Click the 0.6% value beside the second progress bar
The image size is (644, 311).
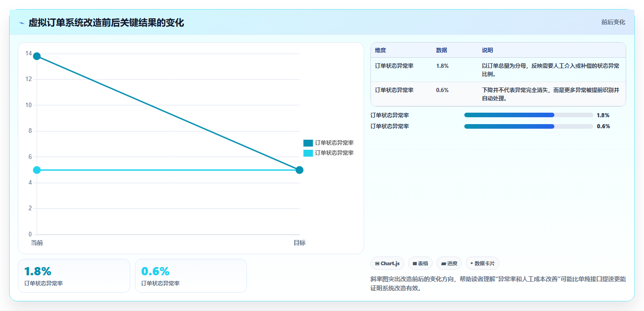click(x=603, y=126)
